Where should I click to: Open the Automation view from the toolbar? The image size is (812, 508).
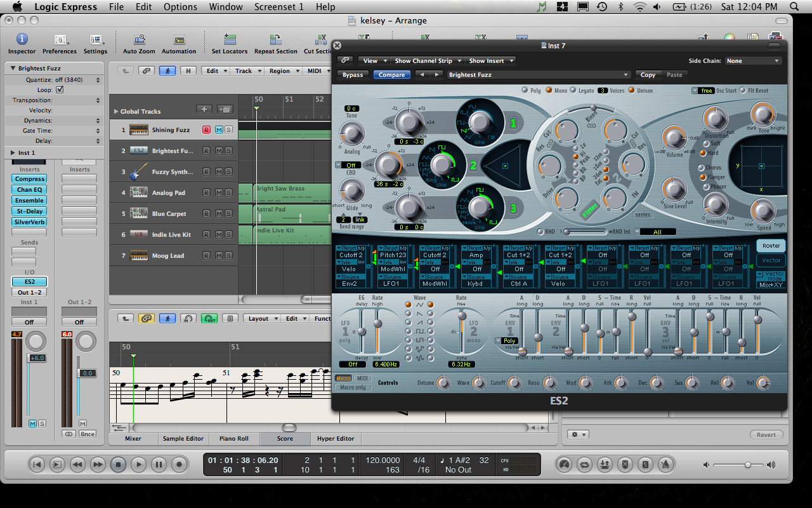179,41
